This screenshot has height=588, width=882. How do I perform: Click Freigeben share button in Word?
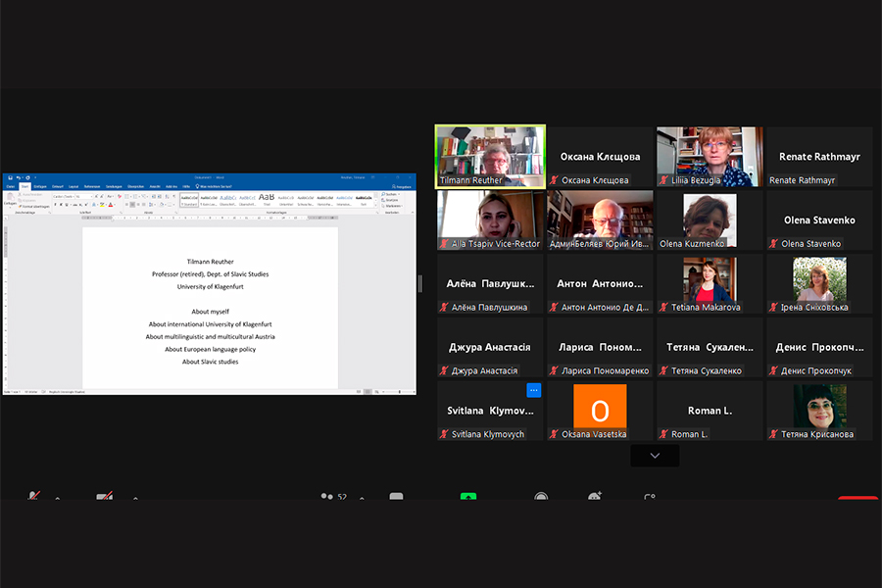(x=402, y=187)
